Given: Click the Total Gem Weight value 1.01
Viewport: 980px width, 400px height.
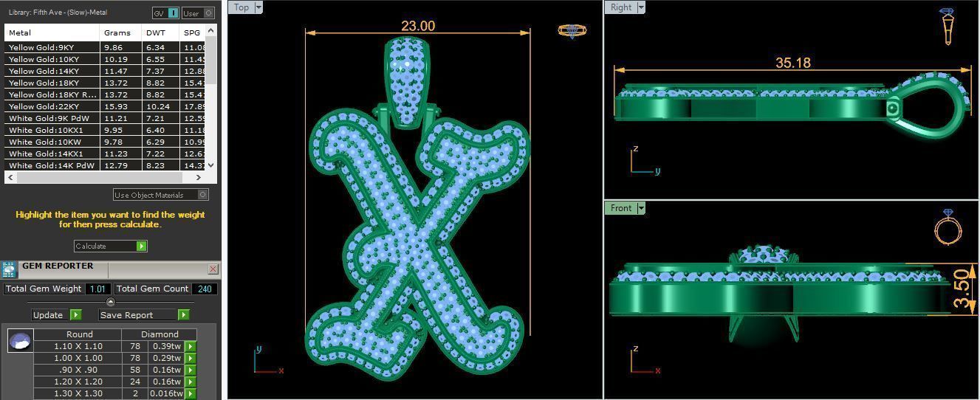Looking at the screenshot, I should 98,289.
